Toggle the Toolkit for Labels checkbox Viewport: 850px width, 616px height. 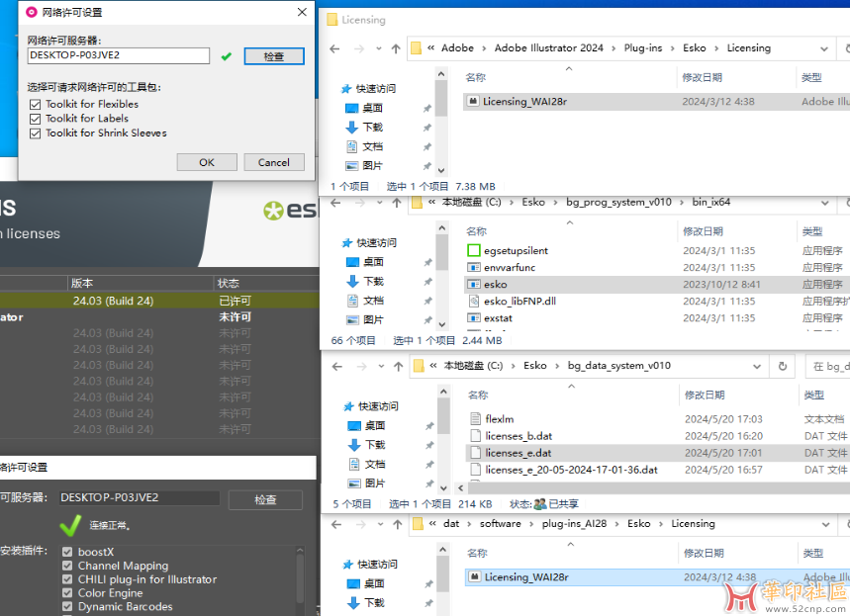[x=36, y=119]
